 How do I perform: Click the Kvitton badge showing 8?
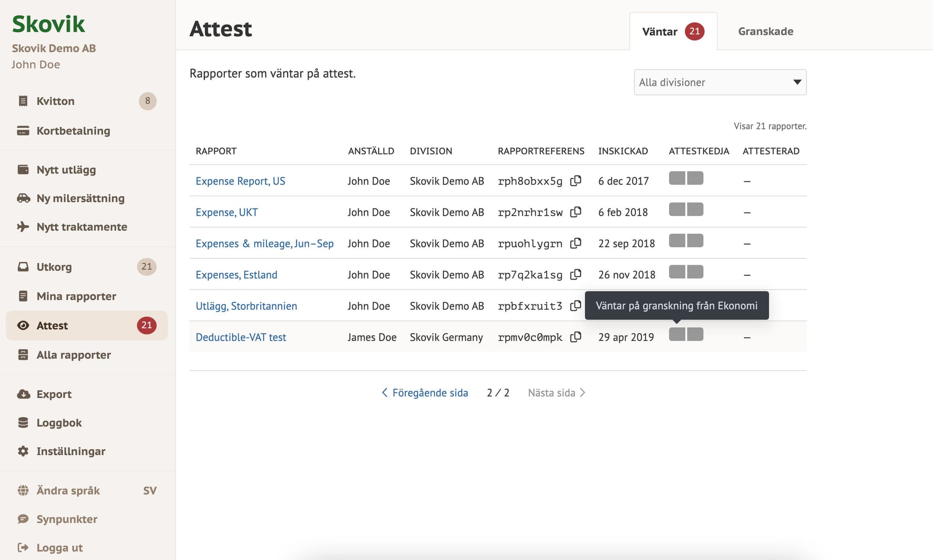(x=148, y=101)
